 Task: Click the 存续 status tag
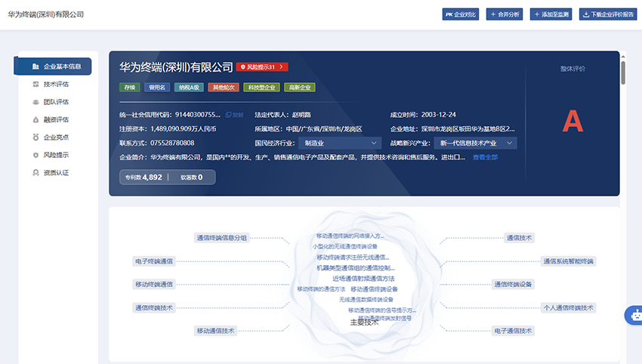point(130,87)
